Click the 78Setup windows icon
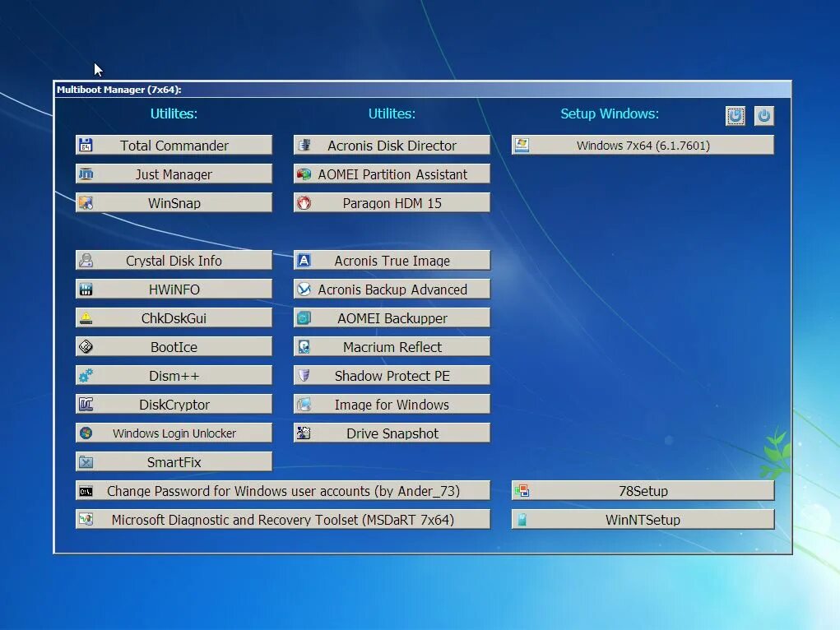The height and width of the screenshot is (630, 840). [x=522, y=491]
